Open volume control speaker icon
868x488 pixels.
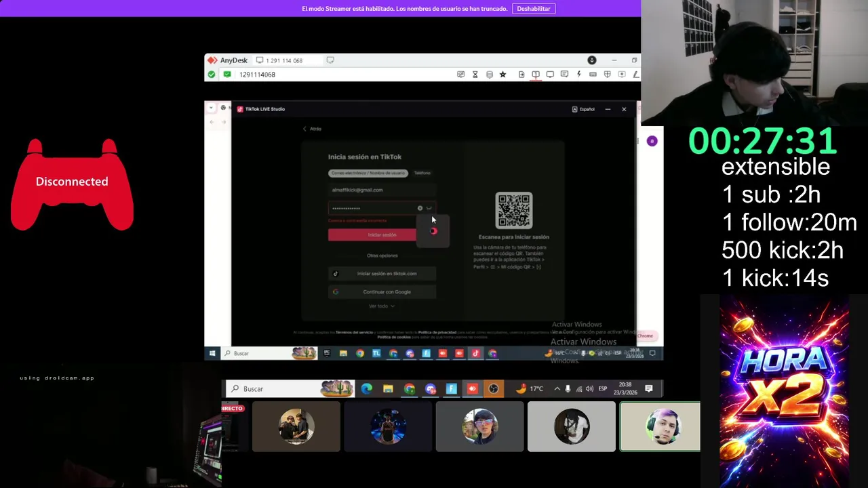(x=589, y=389)
